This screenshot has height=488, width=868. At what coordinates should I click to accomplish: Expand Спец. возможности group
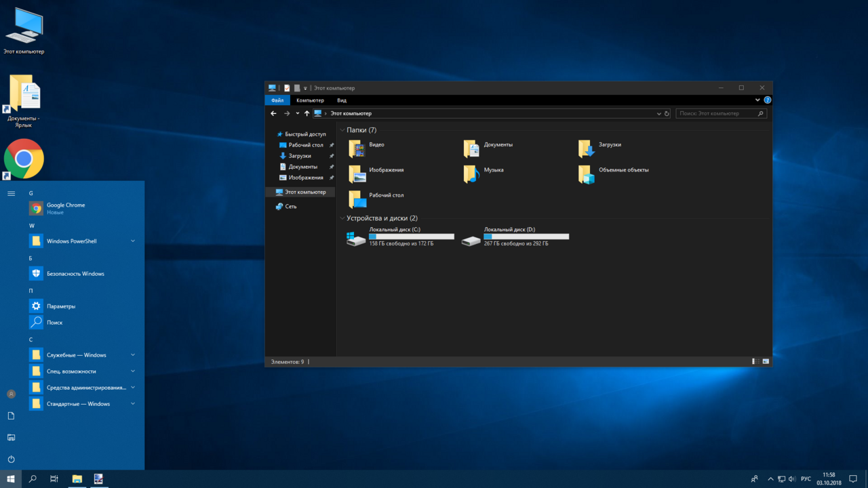[133, 371]
